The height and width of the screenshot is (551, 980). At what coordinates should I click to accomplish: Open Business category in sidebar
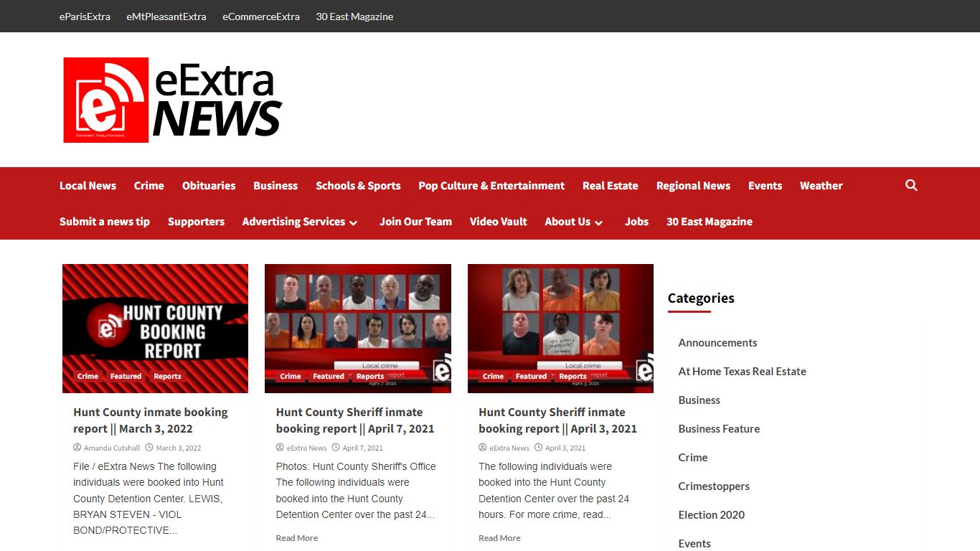[x=699, y=400]
